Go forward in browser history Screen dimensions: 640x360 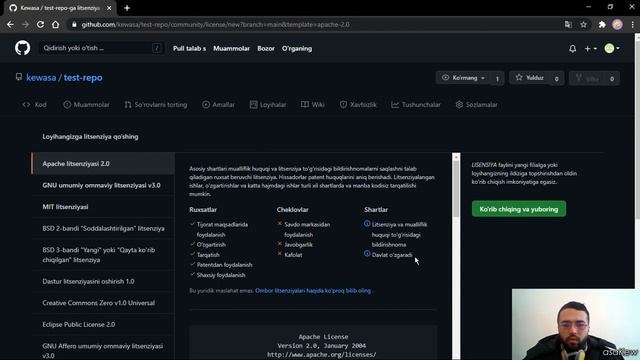pyautogui.click(x=25, y=24)
